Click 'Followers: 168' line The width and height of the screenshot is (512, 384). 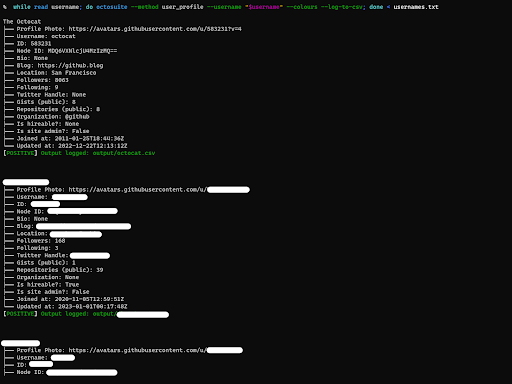[x=41, y=241]
